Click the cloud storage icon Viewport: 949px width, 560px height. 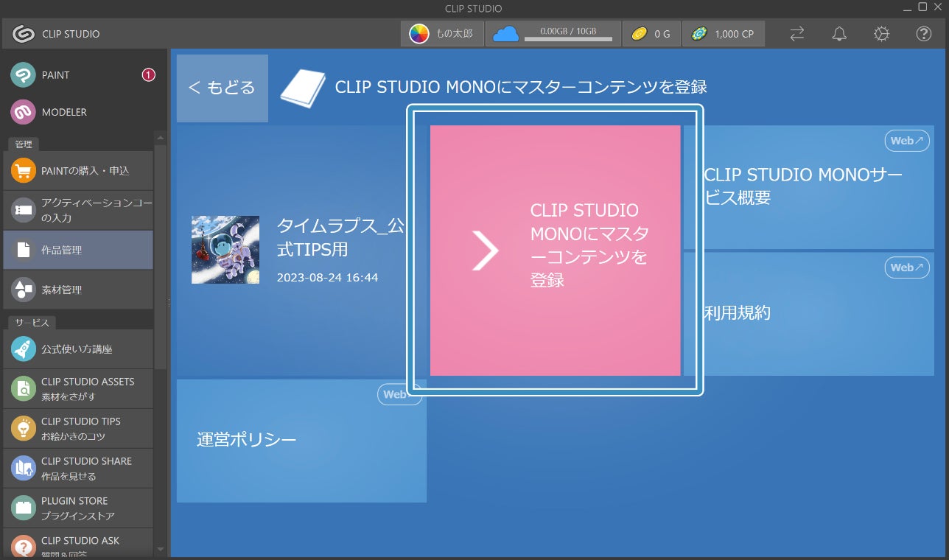(x=506, y=34)
